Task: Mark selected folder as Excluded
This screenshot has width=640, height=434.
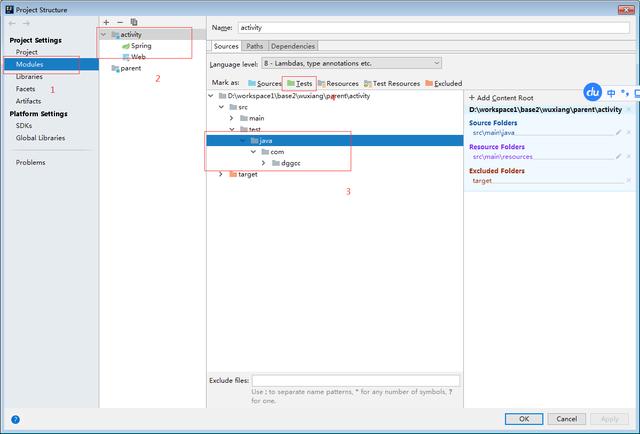Action: click(444, 83)
